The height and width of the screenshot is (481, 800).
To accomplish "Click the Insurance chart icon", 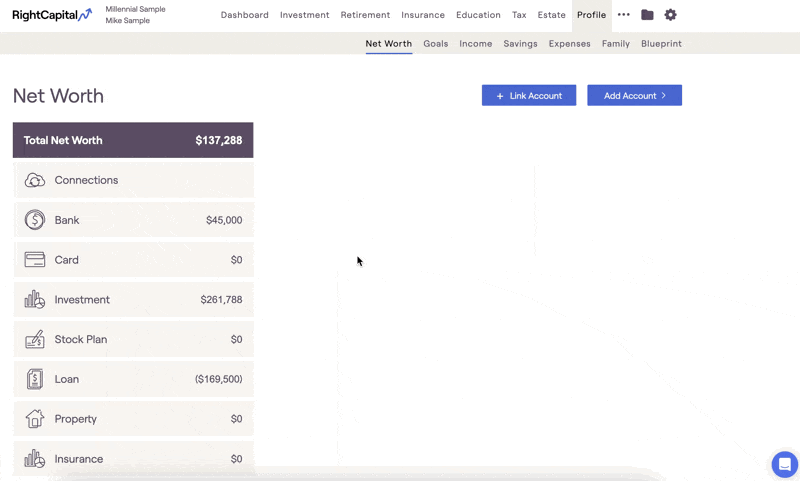I will click(35, 459).
